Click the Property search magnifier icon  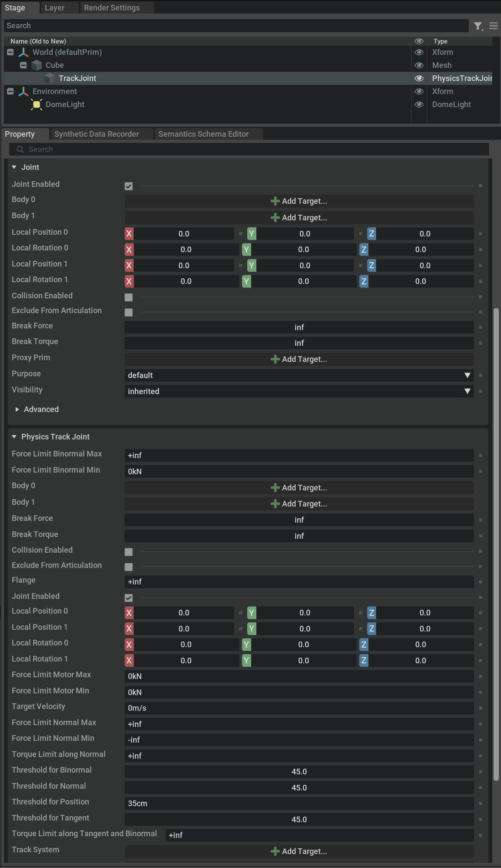[20, 149]
